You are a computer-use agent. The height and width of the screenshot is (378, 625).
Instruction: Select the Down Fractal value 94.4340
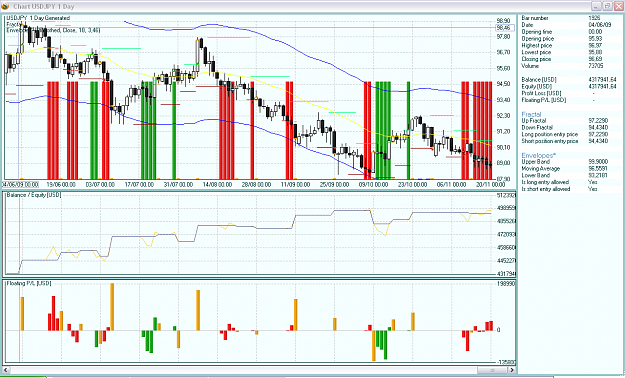coord(598,128)
